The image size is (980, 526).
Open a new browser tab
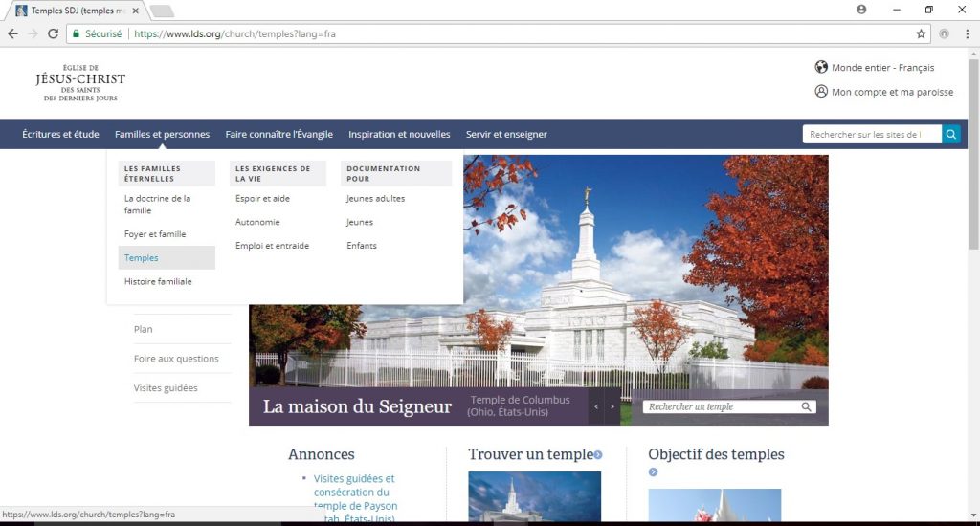coord(163,11)
